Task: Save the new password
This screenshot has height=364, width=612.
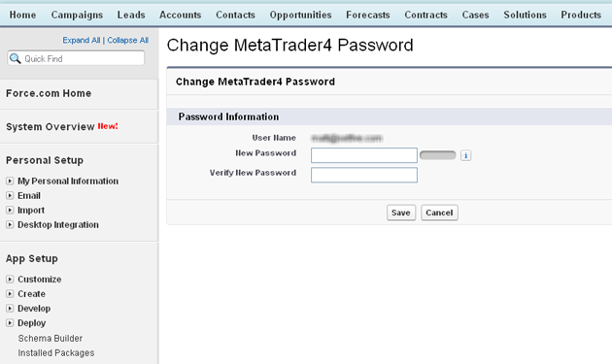Action: click(x=401, y=213)
